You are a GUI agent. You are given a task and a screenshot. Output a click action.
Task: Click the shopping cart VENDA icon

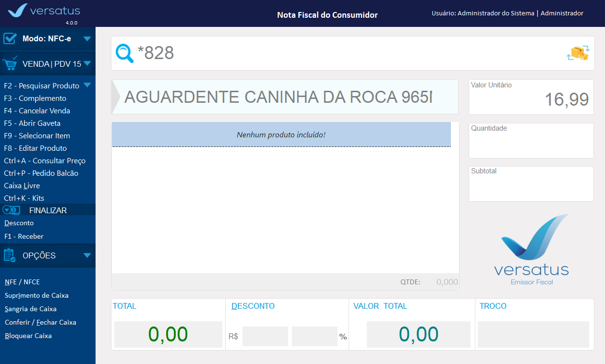(10, 63)
